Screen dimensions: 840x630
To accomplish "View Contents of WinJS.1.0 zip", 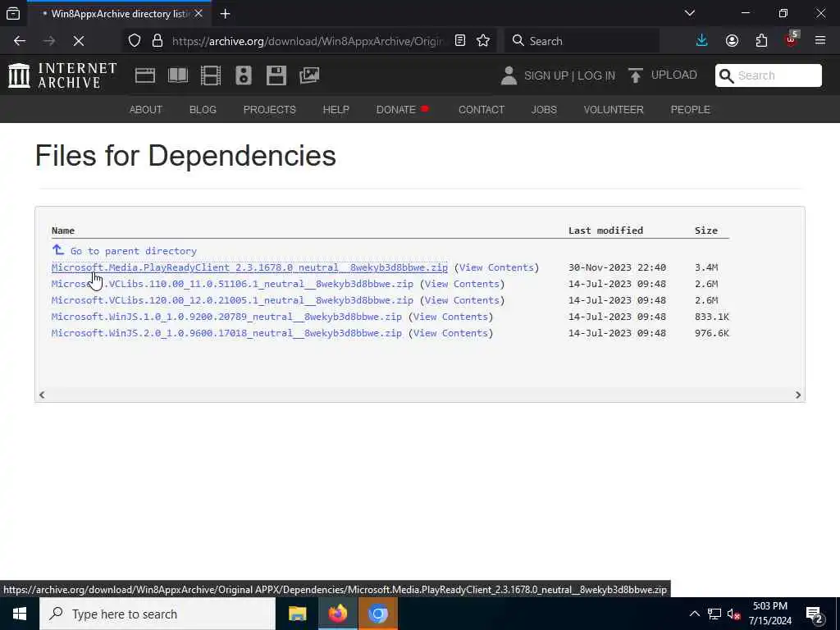I will (450, 317).
